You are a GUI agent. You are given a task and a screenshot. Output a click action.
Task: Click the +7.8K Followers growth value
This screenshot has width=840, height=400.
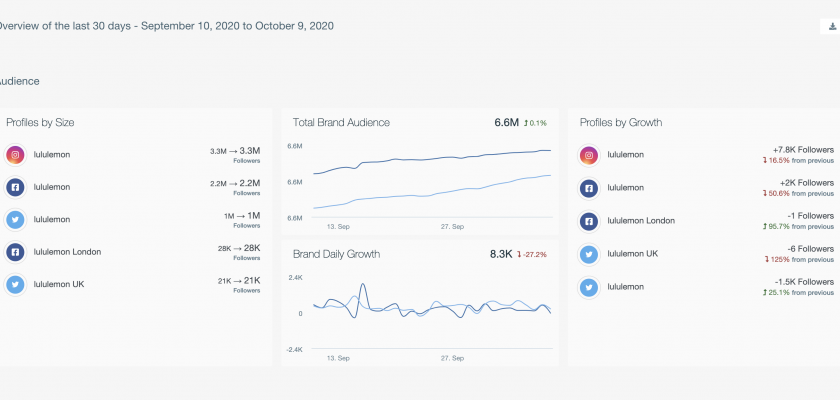[x=803, y=149]
